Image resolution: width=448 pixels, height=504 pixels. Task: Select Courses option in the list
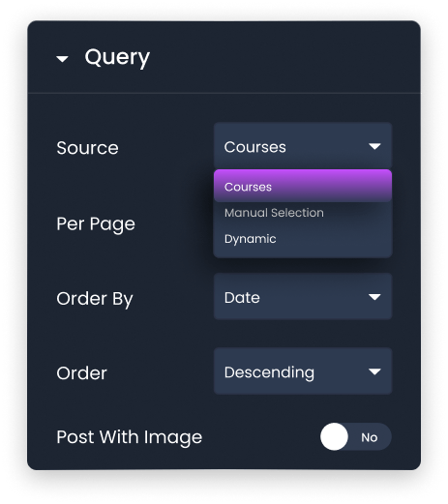pos(303,186)
